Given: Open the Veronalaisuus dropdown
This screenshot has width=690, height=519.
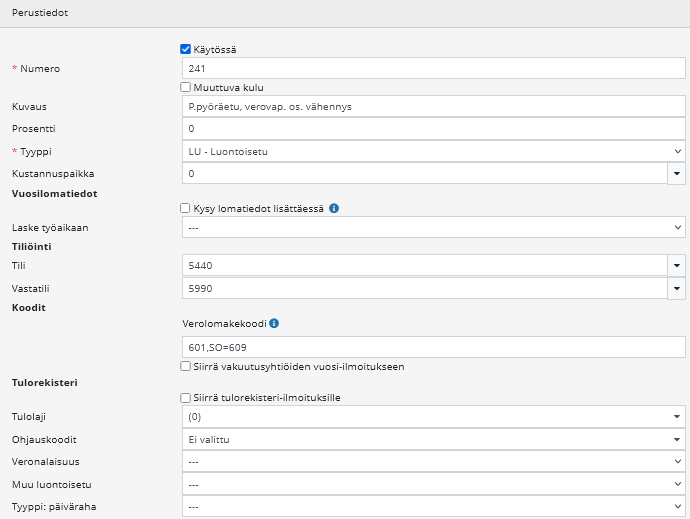Looking at the screenshot, I should pyautogui.click(x=433, y=462).
